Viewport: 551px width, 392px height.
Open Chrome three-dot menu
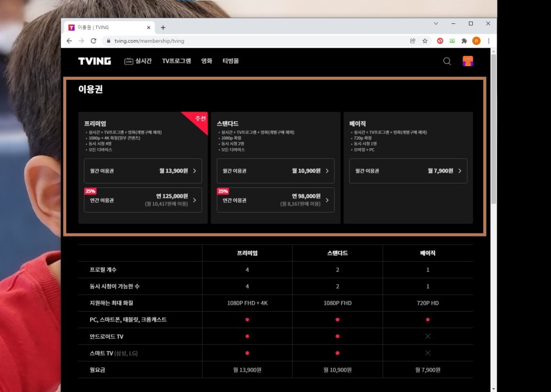488,40
